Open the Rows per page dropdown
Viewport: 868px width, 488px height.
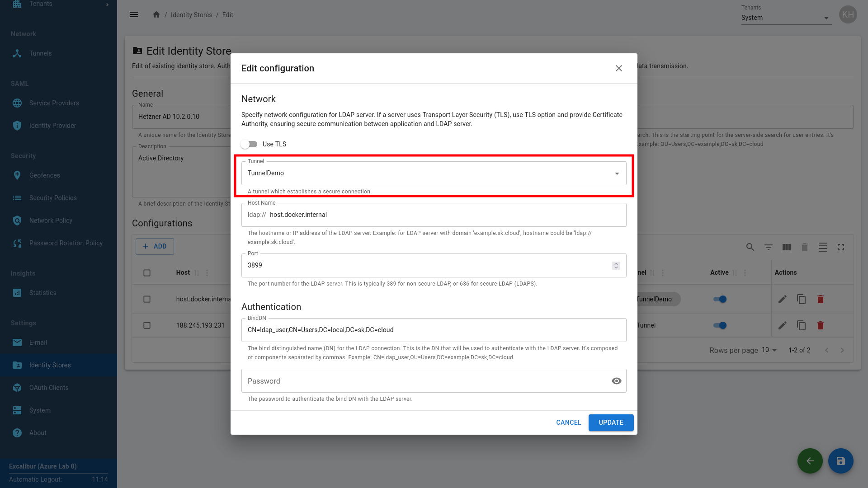point(769,350)
